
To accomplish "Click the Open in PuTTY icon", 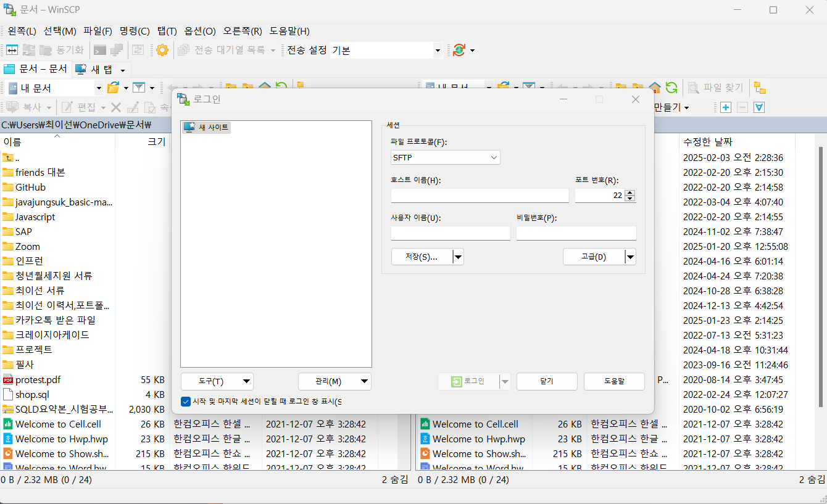I will pos(117,50).
